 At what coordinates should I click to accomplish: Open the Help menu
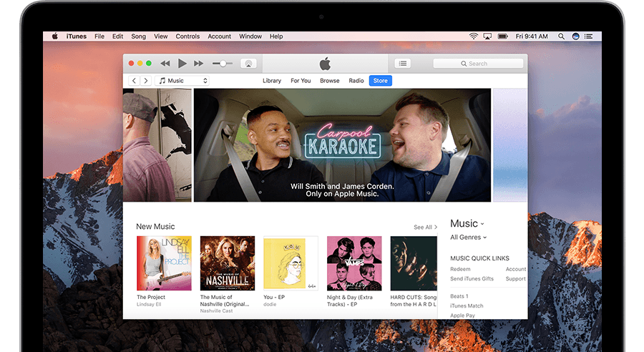click(x=276, y=36)
